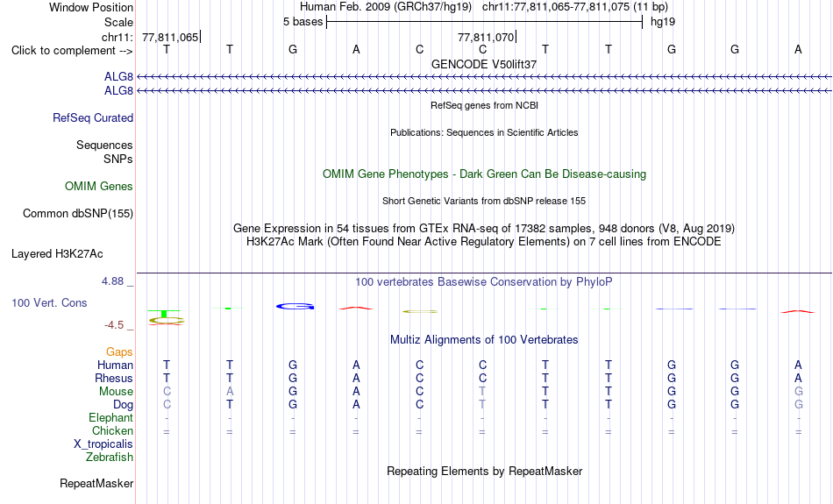Click the Mouse row's faded A at second column

[230, 392]
